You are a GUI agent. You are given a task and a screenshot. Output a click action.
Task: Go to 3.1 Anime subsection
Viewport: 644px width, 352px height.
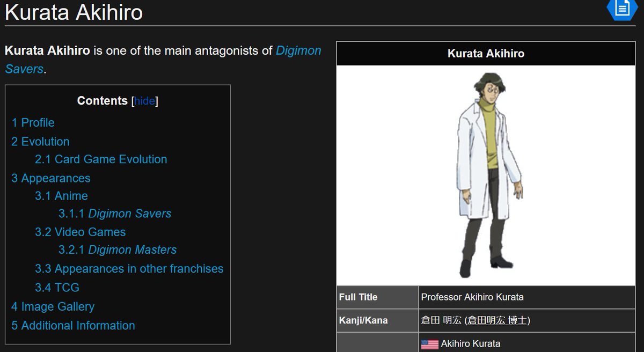pos(61,196)
